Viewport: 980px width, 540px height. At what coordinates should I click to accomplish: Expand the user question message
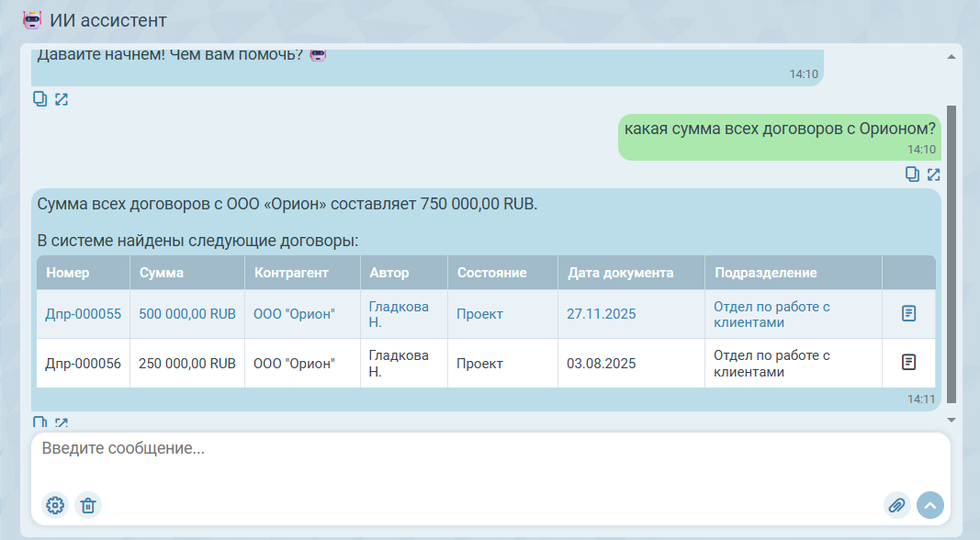click(x=933, y=174)
